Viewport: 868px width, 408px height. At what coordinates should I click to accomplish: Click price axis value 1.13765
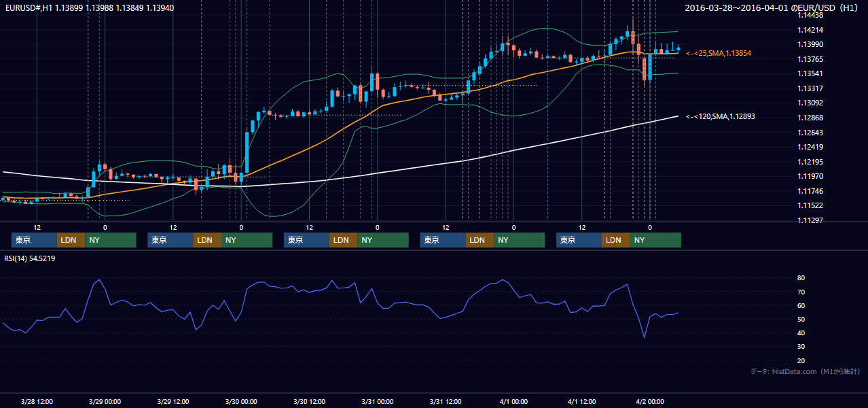coord(810,59)
